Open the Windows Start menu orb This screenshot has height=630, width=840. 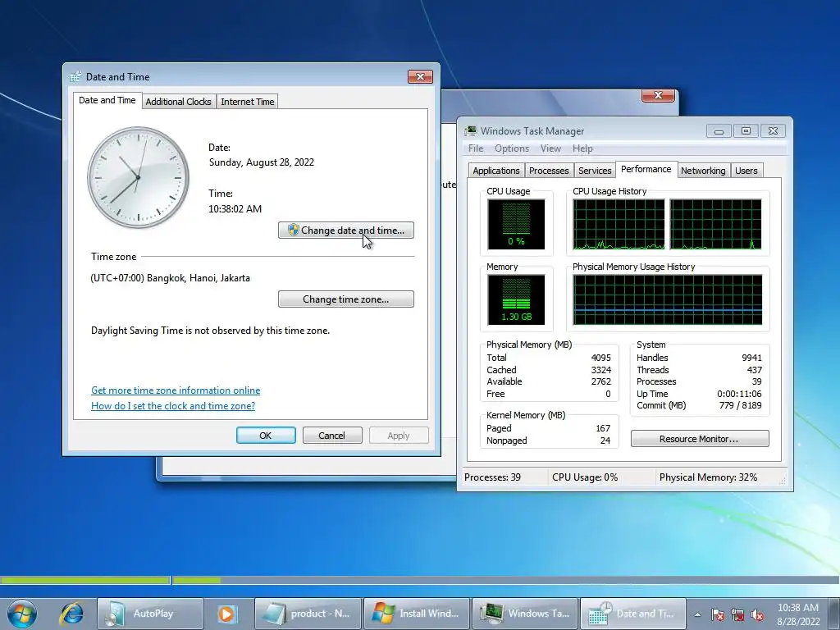pyautogui.click(x=22, y=614)
